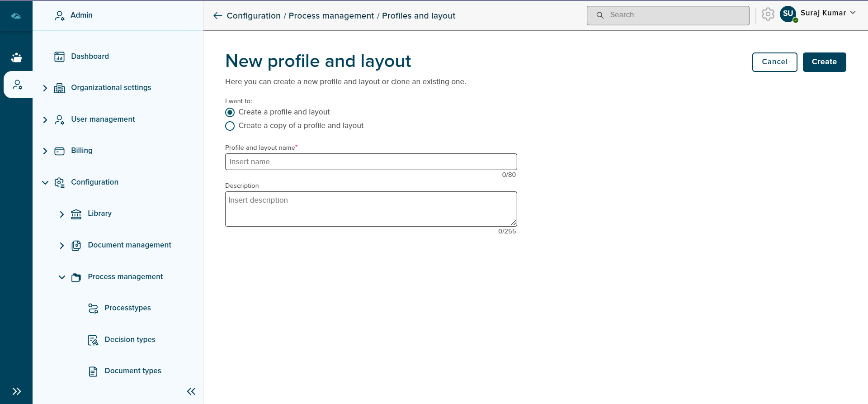868x404 pixels.
Task: Click the Profile and layout name field
Action: click(x=371, y=162)
